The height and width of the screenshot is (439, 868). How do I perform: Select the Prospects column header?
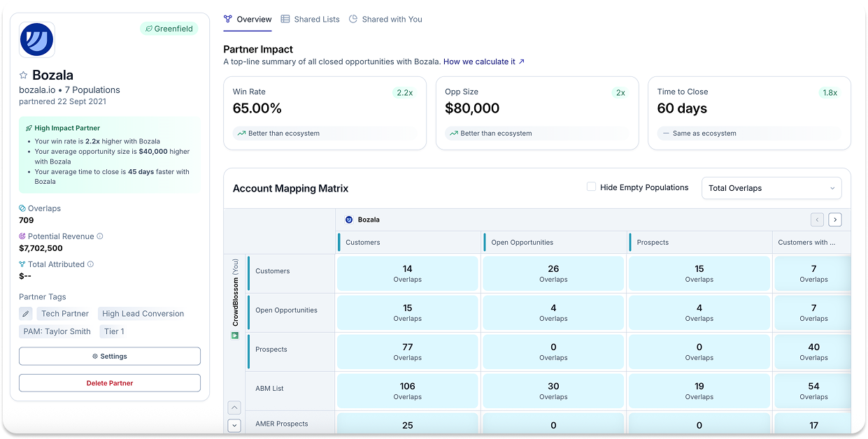[x=700, y=243]
